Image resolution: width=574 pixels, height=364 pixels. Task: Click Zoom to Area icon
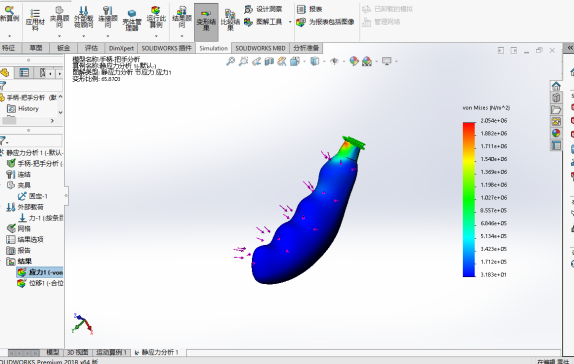click(x=243, y=61)
